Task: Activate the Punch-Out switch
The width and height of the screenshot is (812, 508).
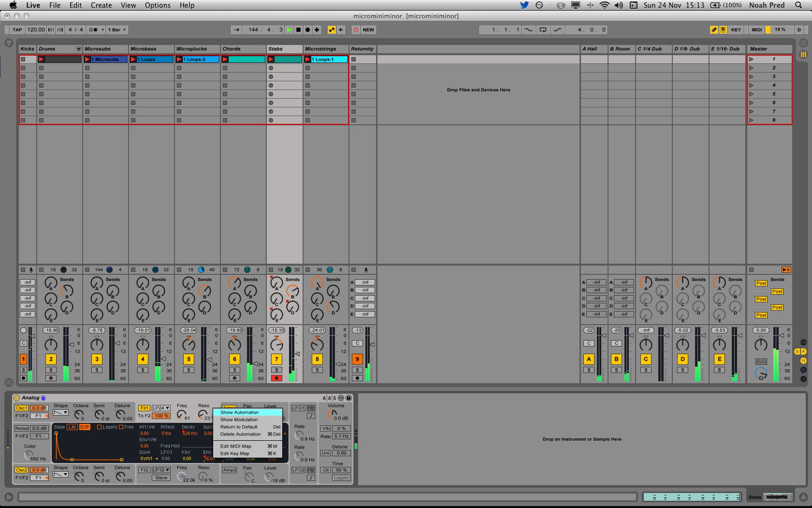Action: click(x=557, y=30)
